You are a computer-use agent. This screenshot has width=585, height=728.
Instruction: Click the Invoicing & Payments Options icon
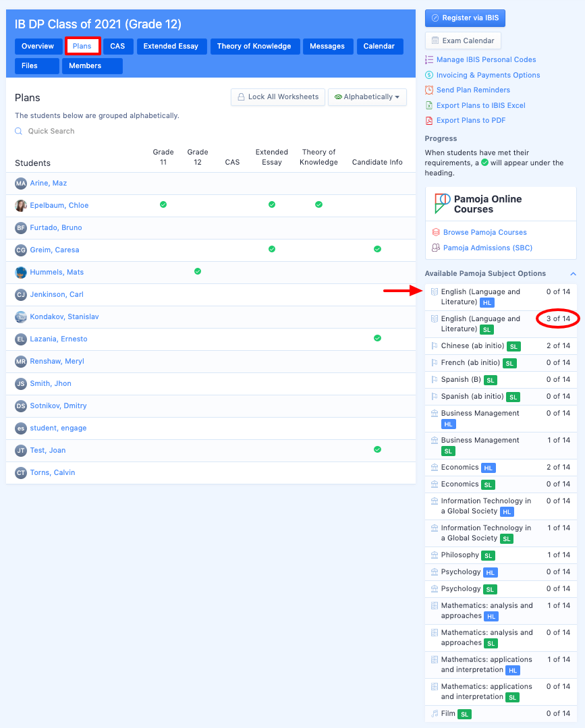pyautogui.click(x=429, y=75)
